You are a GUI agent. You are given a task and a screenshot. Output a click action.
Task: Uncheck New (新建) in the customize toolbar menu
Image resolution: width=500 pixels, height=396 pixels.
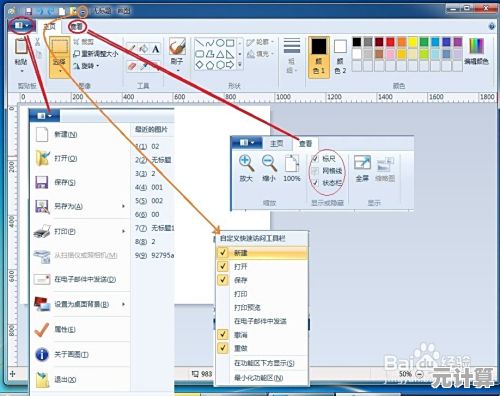(261, 253)
